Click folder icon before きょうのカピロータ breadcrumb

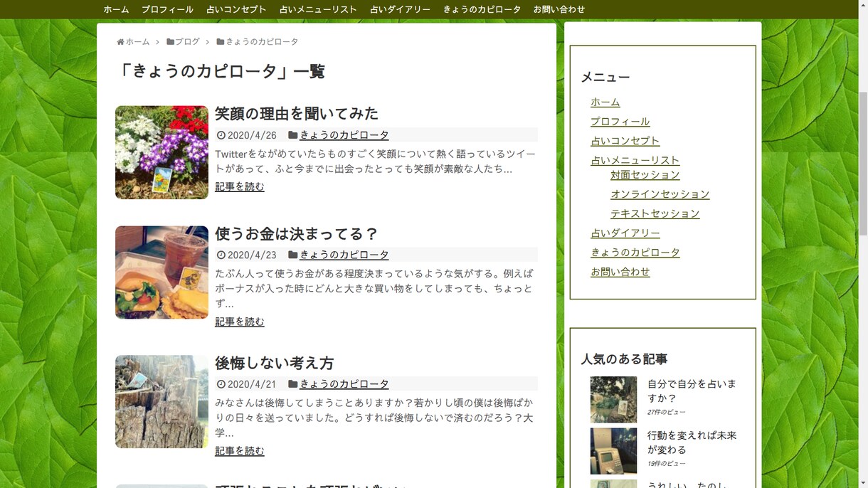tap(221, 42)
